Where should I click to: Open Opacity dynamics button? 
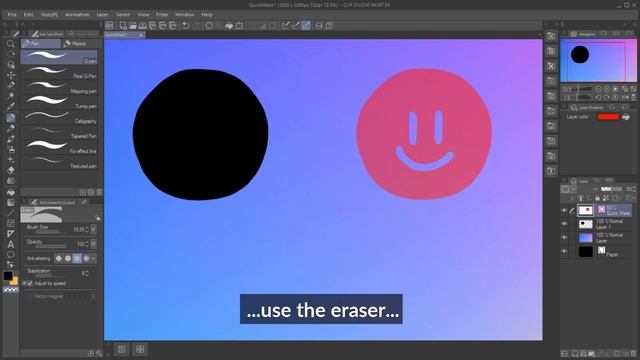click(x=93, y=244)
